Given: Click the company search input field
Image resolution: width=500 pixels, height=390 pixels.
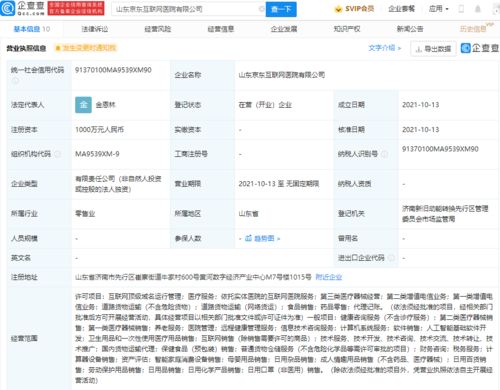Looking at the screenshot, I should pyautogui.click(x=188, y=9).
